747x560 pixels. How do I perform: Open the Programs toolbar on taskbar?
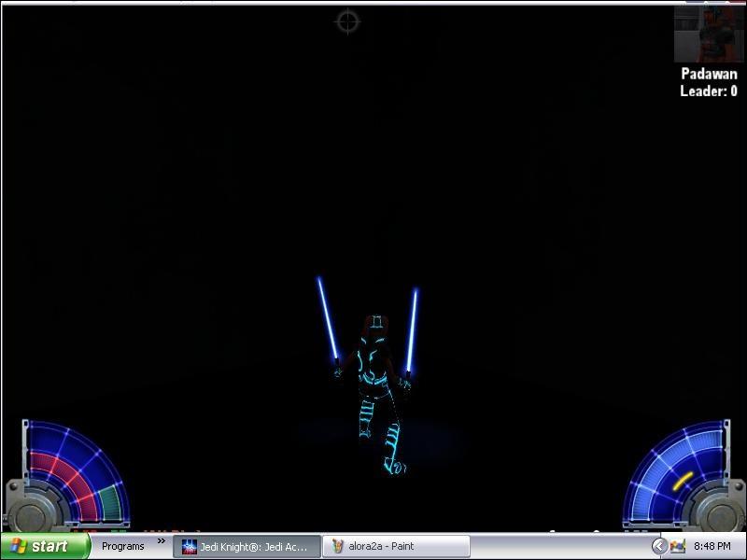(x=123, y=546)
